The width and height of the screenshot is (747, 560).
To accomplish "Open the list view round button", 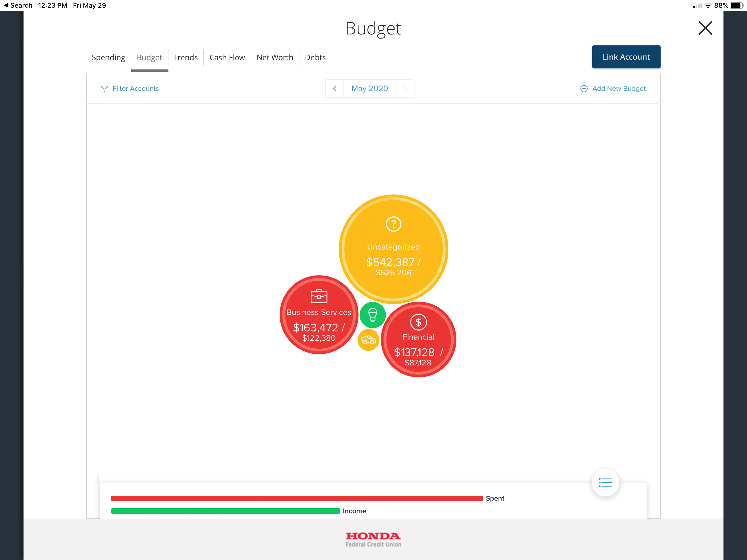I will (x=605, y=482).
